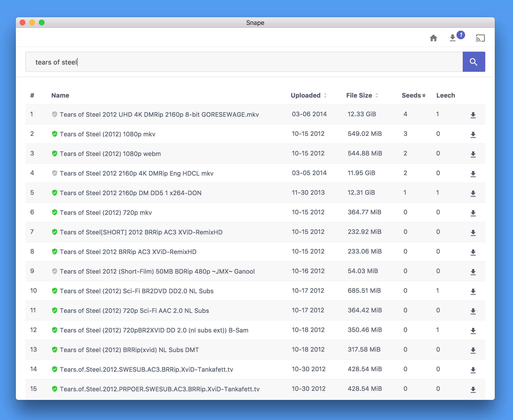Click the Leech column header
The width and height of the screenshot is (513, 420).
coord(445,96)
